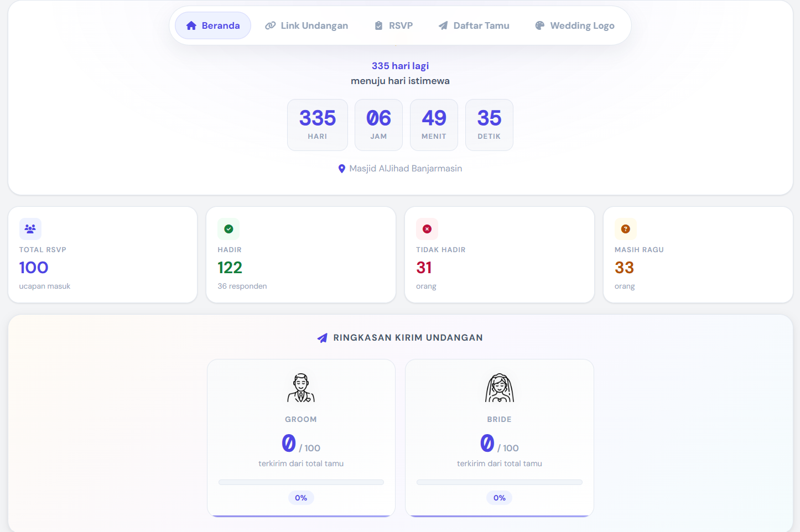This screenshot has width=800, height=532.
Task: Open the Wedding Logo tab
Action: point(575,25)
